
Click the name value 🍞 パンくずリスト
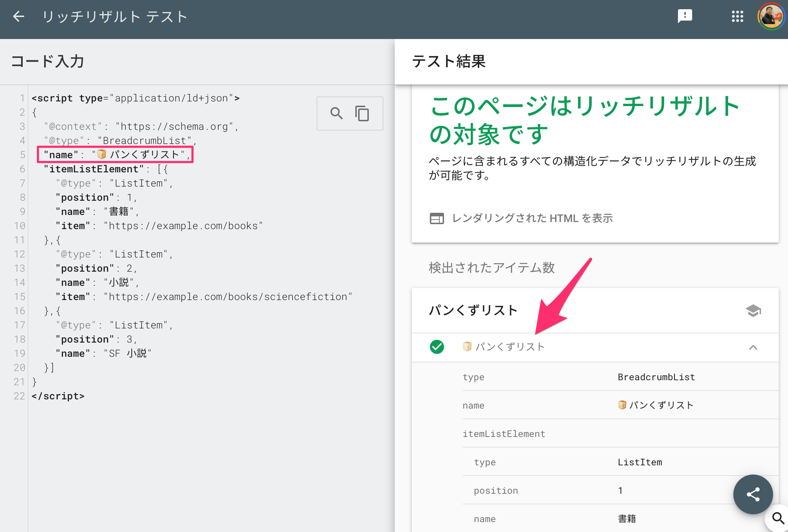(x=656, y=405)
